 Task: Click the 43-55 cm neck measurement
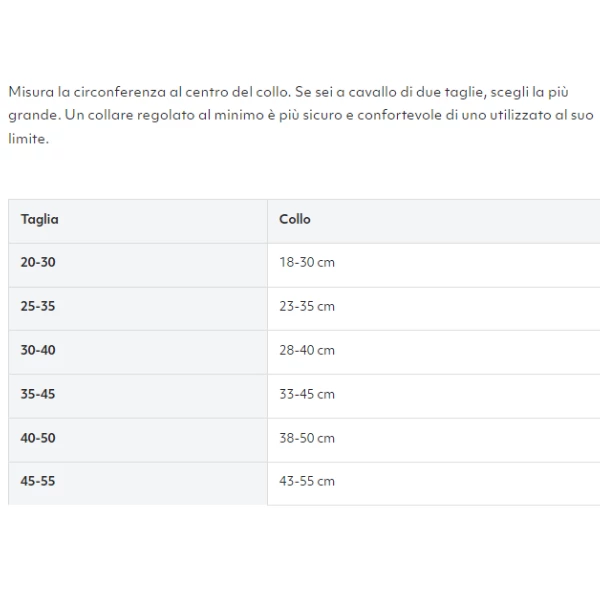tap(306, 481)
